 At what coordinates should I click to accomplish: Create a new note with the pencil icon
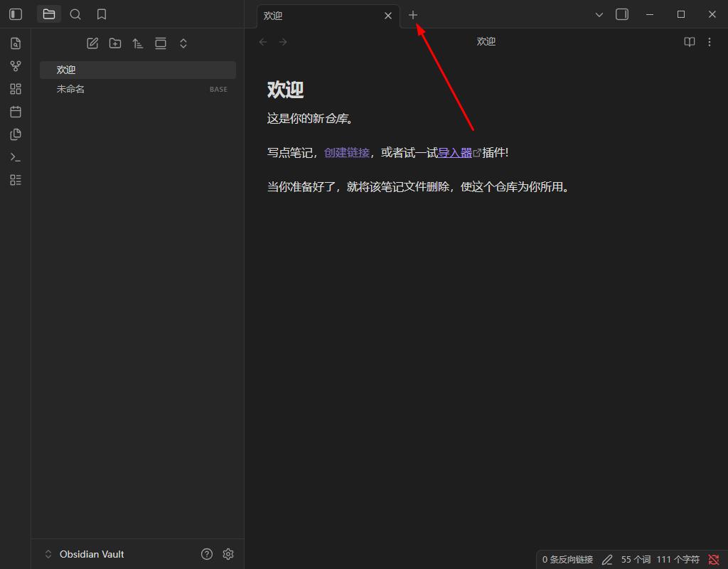point(92,43)
